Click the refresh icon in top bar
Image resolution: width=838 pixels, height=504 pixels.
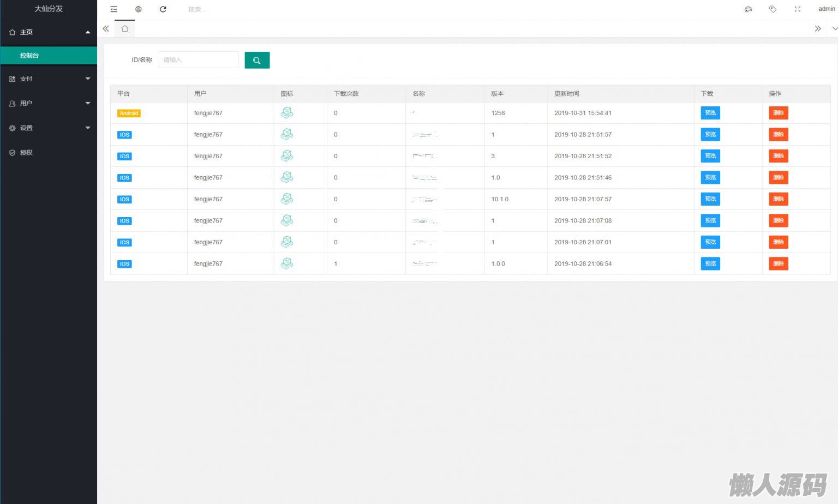point(163,9)
